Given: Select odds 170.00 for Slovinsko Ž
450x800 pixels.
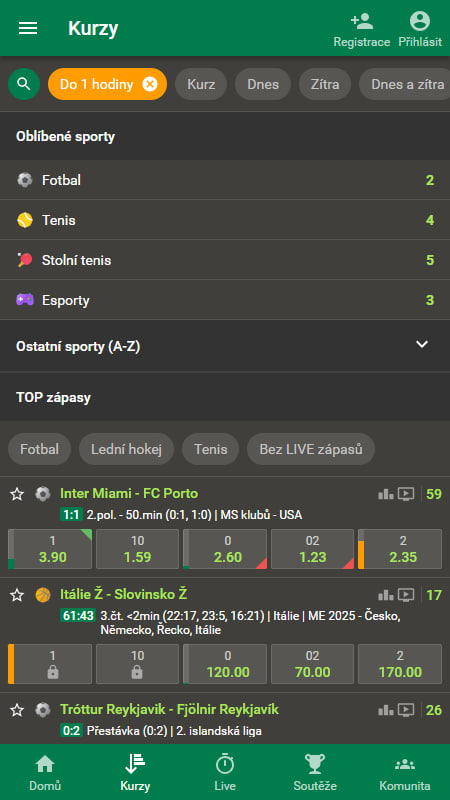Looking at the screenshot, I should click(400, 664).
